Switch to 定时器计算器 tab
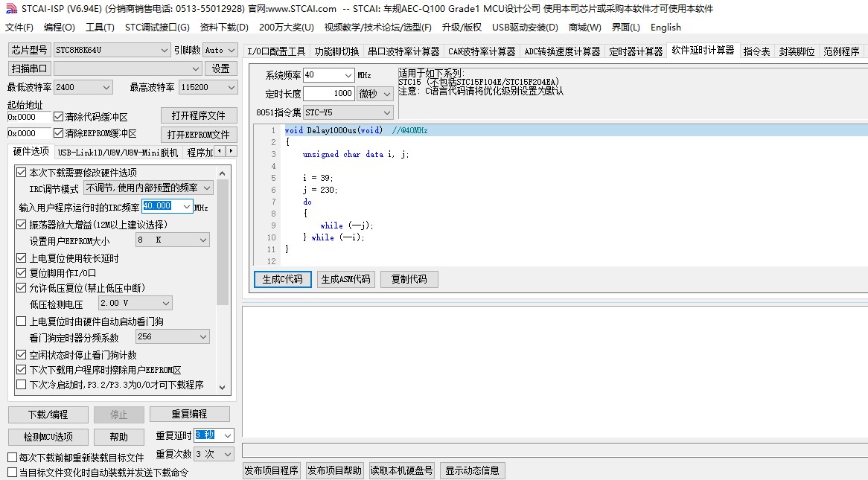The height and width of the screenshot is (480, 868). pos(636,51)
